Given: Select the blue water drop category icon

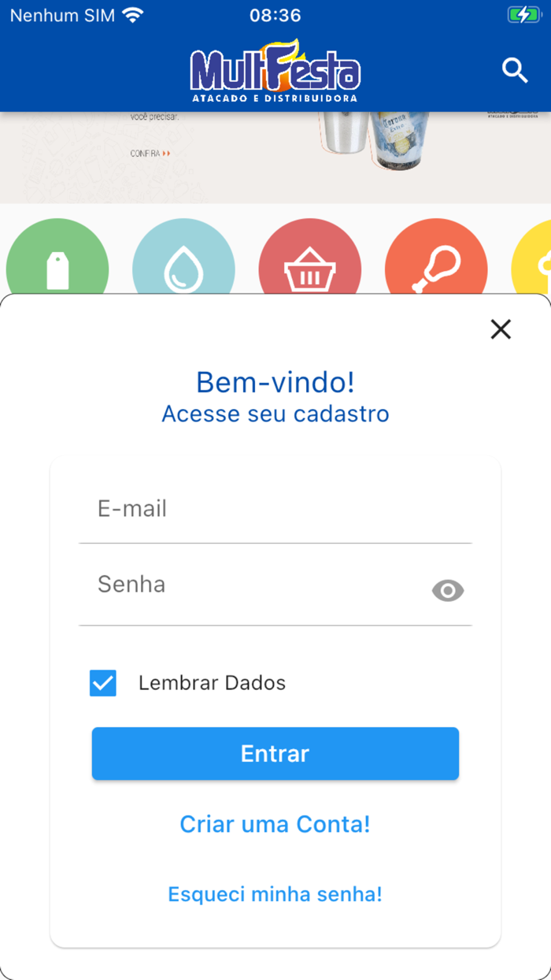Looking at the screenshot, I should pos(183,264).
